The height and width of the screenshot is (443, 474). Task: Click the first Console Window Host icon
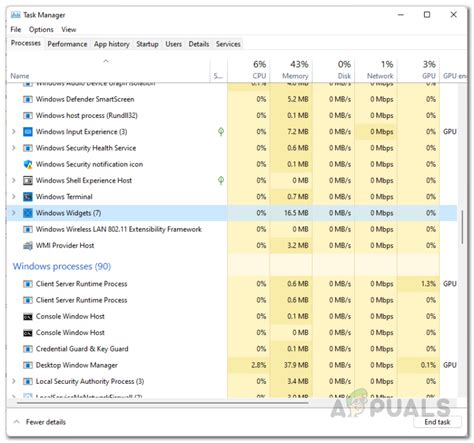28,317
